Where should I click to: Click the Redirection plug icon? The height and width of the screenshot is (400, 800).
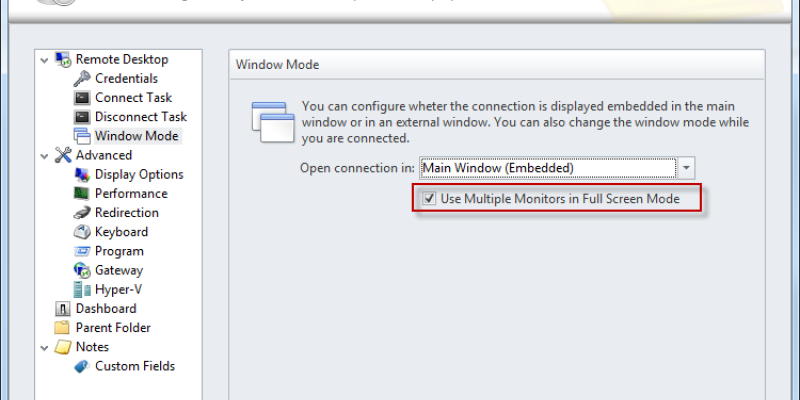click(x=82, y=213)
